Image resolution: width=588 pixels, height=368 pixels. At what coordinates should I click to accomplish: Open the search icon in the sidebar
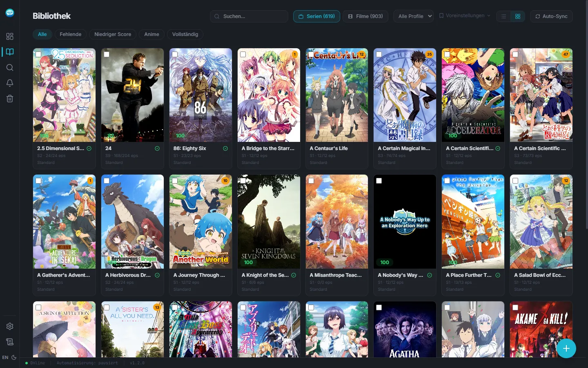pos(10,67)
